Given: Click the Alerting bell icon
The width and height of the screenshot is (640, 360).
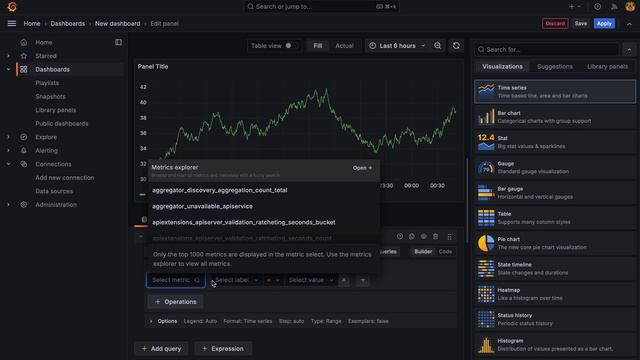Looking at the screenshot, I should click(24, 151).
